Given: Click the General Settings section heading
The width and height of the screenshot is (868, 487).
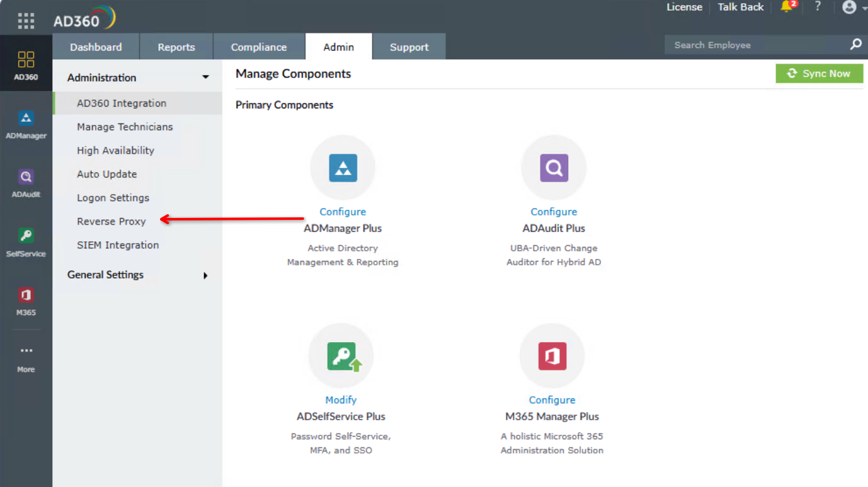Looking at the screenshot, I should tap(105, 275).
